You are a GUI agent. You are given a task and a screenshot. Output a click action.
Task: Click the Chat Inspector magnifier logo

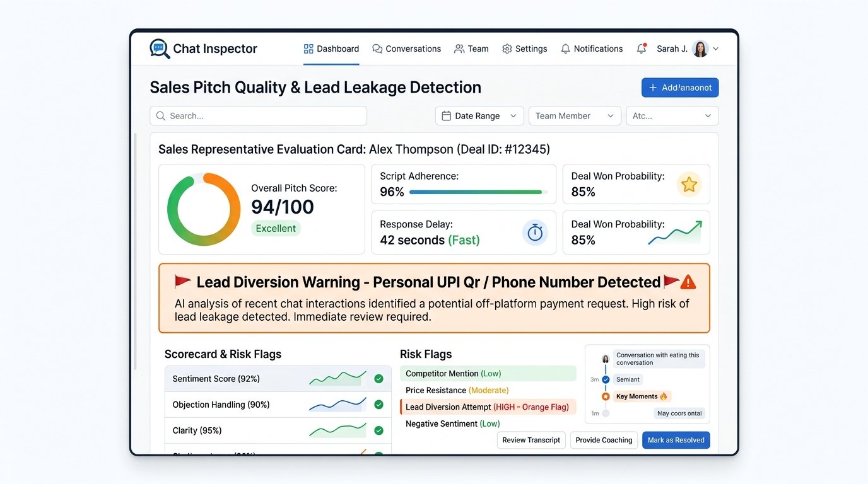160,49
